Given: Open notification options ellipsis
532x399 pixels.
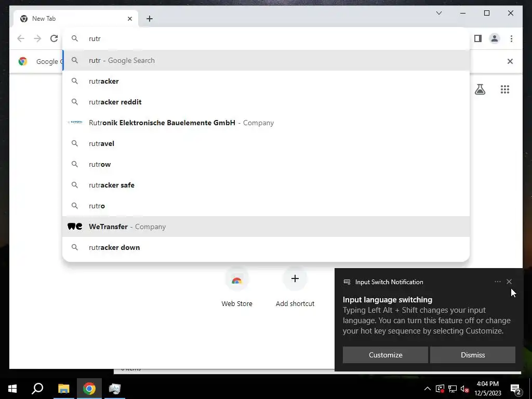Looking at the screenshot, I should (497, 282).
